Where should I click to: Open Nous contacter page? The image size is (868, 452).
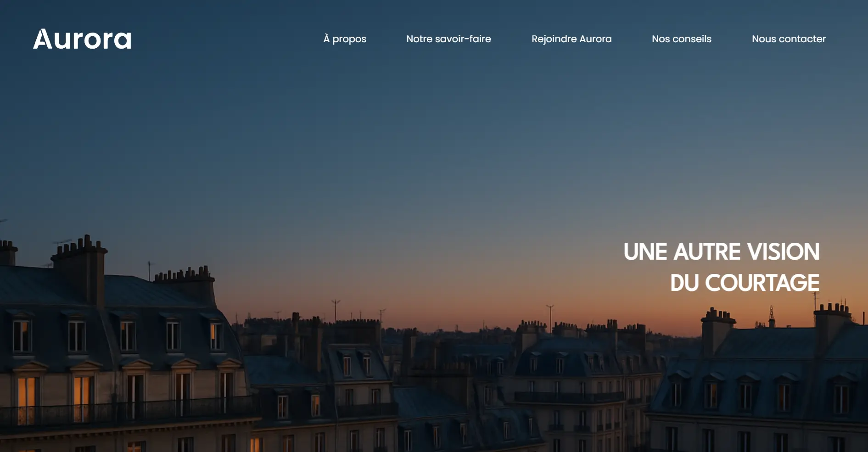tap(789, 39)
